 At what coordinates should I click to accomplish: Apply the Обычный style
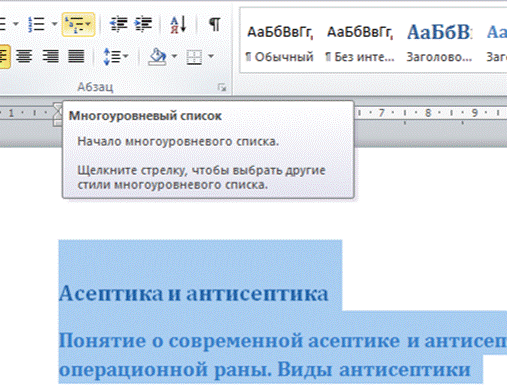click(280, 43)
